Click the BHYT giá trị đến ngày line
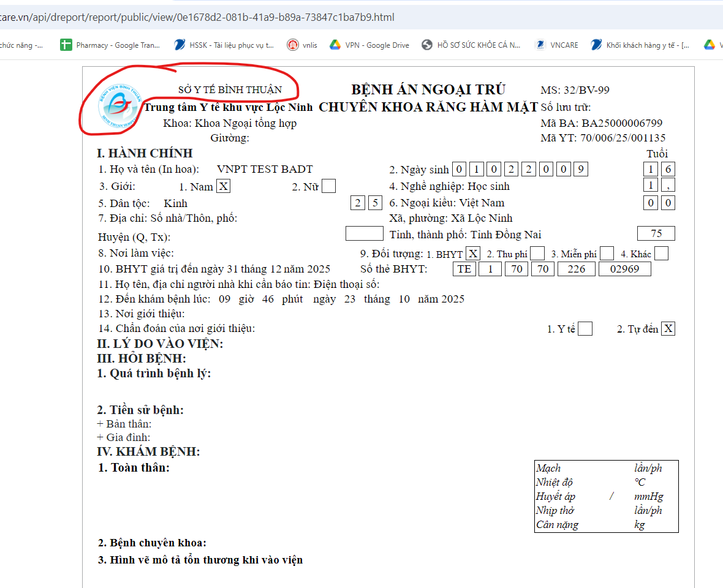This screenshot has height=588, width=723. (x=214, y=269)
